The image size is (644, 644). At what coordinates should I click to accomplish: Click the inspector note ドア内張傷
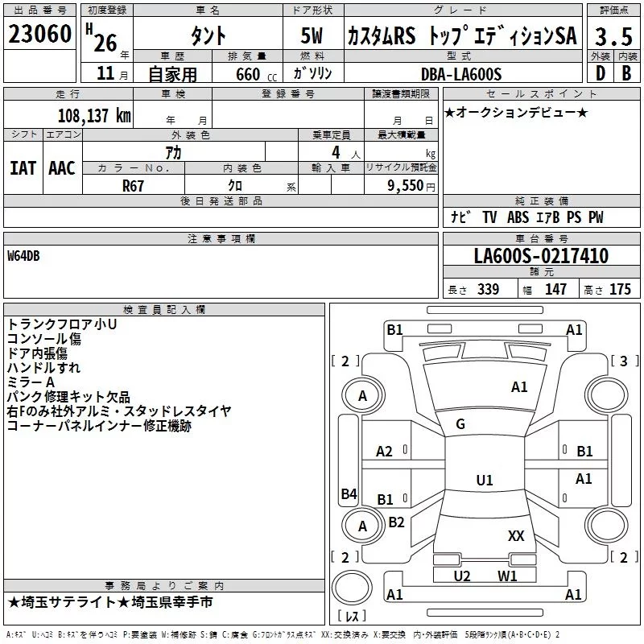click(37, 353)
